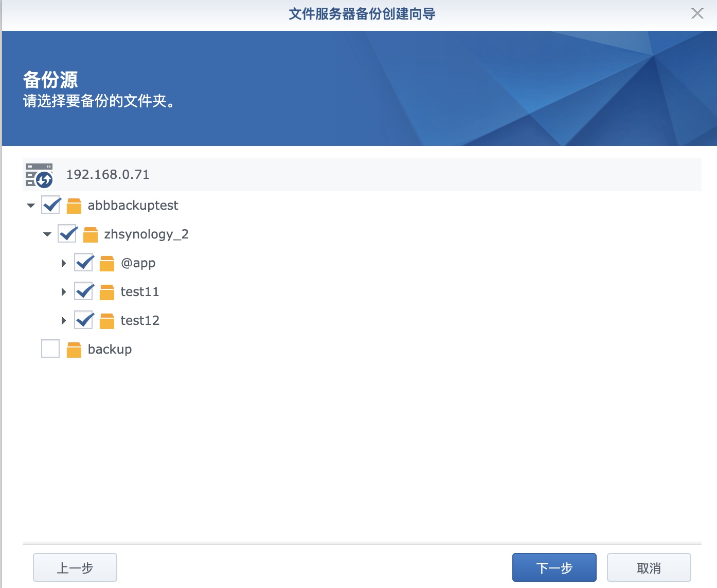The height and width of the screenshot is (588, 717).
Task: Select the 192.168.0.71 server row
Action: coord(362,175)
